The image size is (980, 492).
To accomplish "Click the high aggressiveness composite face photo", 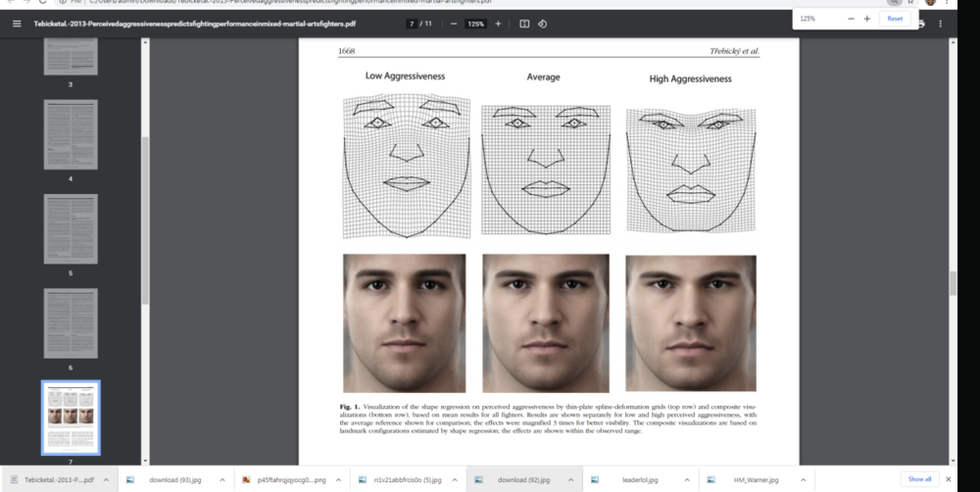I will tap(691, 323).
